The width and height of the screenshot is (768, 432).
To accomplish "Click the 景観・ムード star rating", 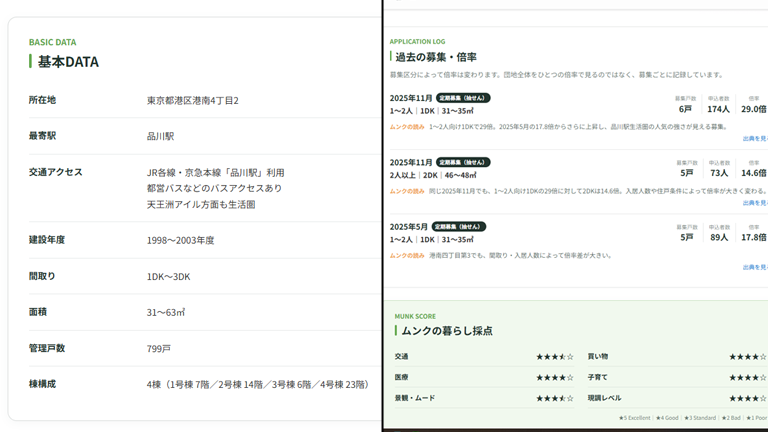I will (x=554, y=399).
